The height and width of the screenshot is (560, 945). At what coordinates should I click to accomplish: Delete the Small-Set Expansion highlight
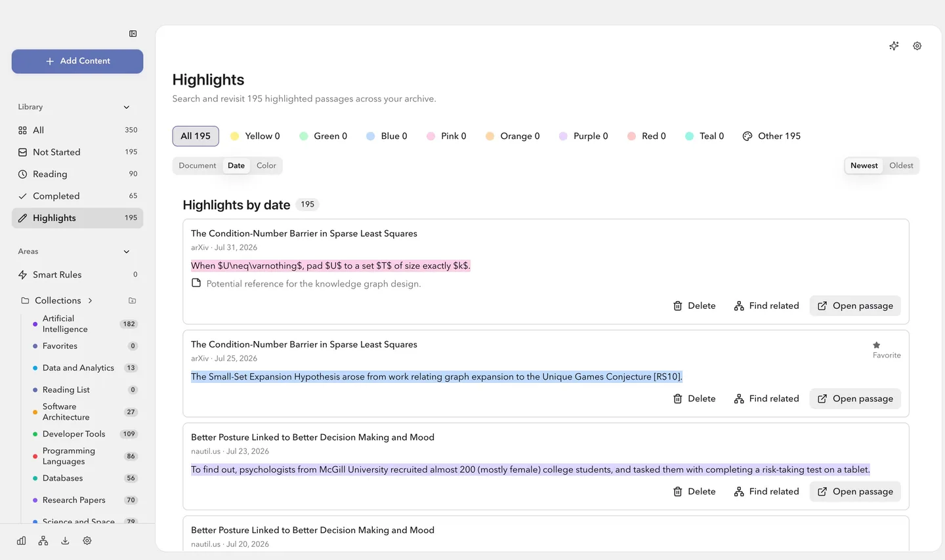click(x=694, y=399)
